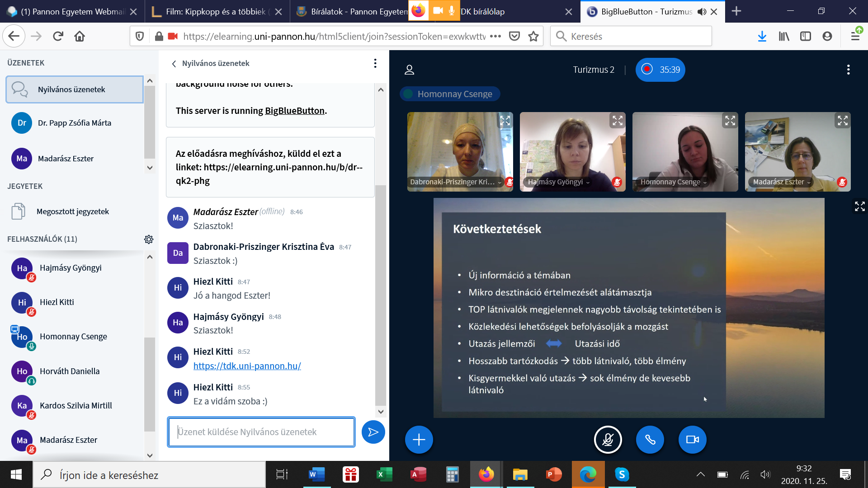This screenshot has height=488, width=868.
Task: Unmute the microphone
Action: [608, 439]
